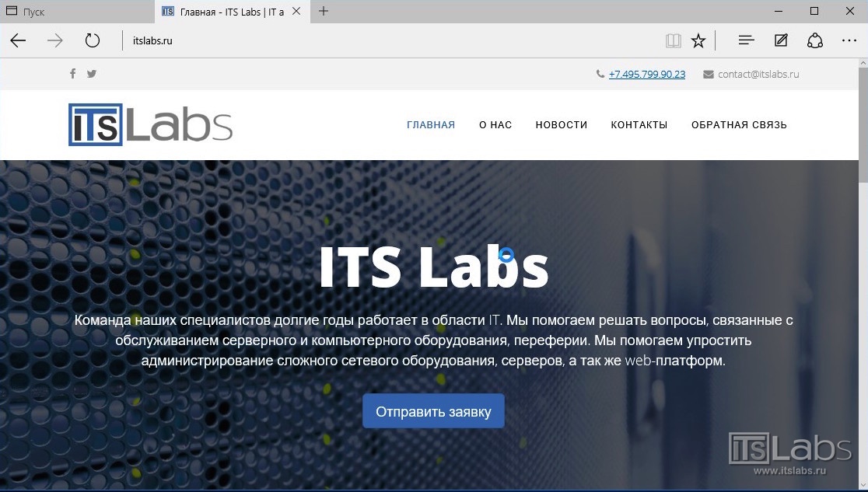Go back using the browser back arrow
This screenshot has width=868, height=492.
tap(18, 40)
